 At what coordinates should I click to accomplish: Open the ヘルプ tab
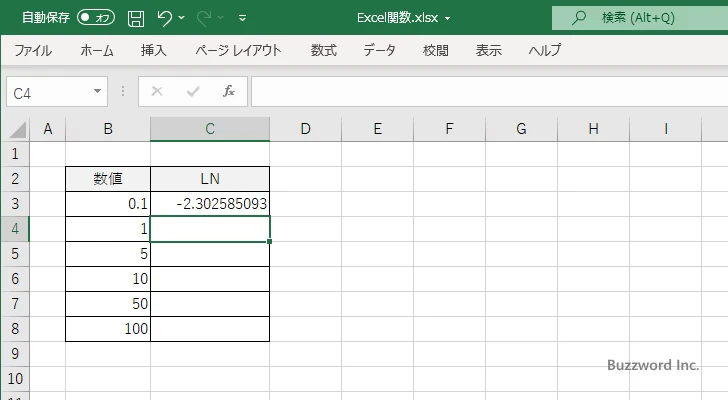(545, 50)
